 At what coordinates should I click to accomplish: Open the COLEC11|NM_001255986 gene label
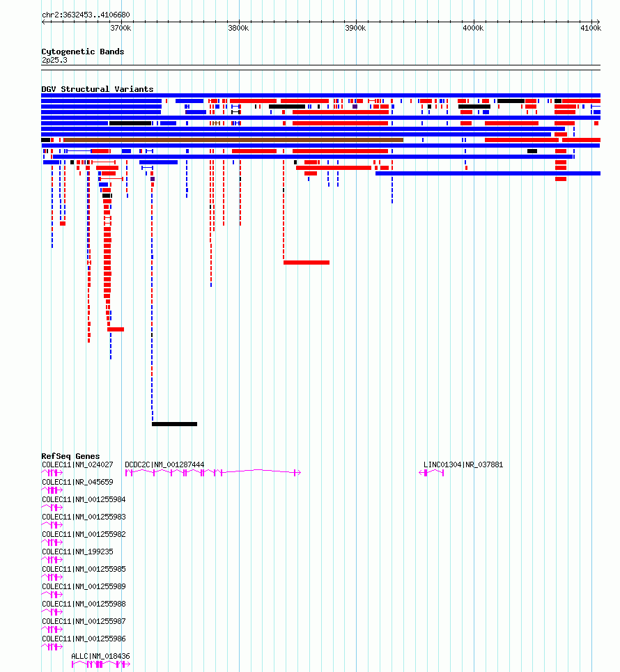click(84, 639)
